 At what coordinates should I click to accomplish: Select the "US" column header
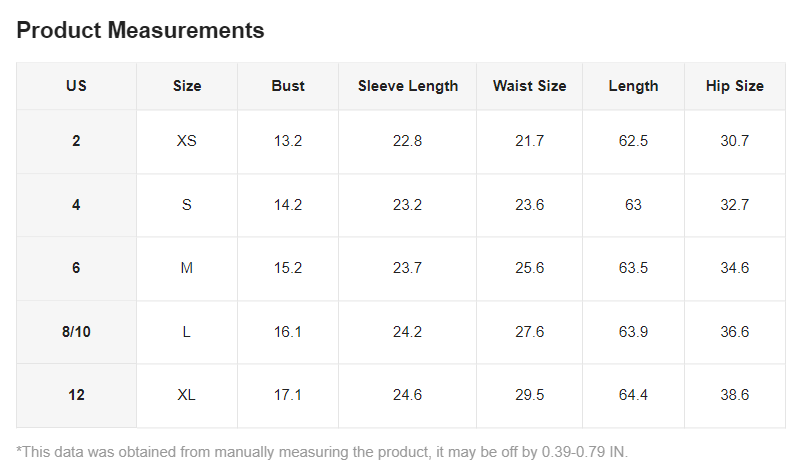pos(76,86)
